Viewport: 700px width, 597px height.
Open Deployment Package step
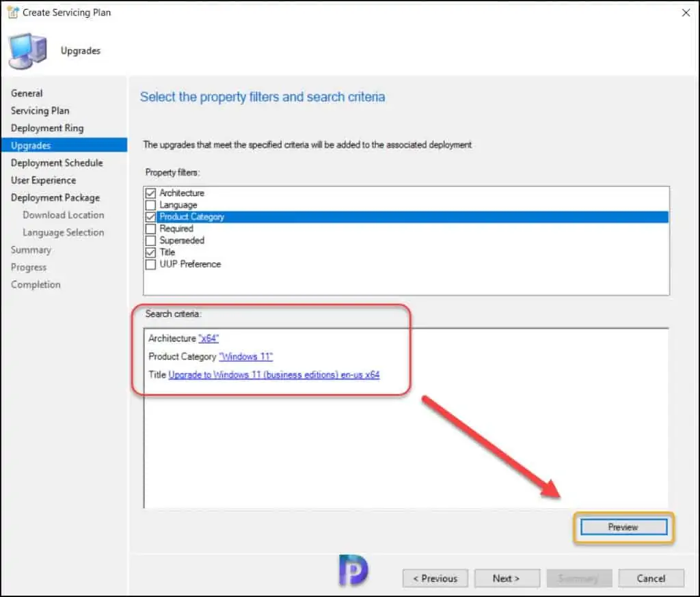(x=55, y=197)
